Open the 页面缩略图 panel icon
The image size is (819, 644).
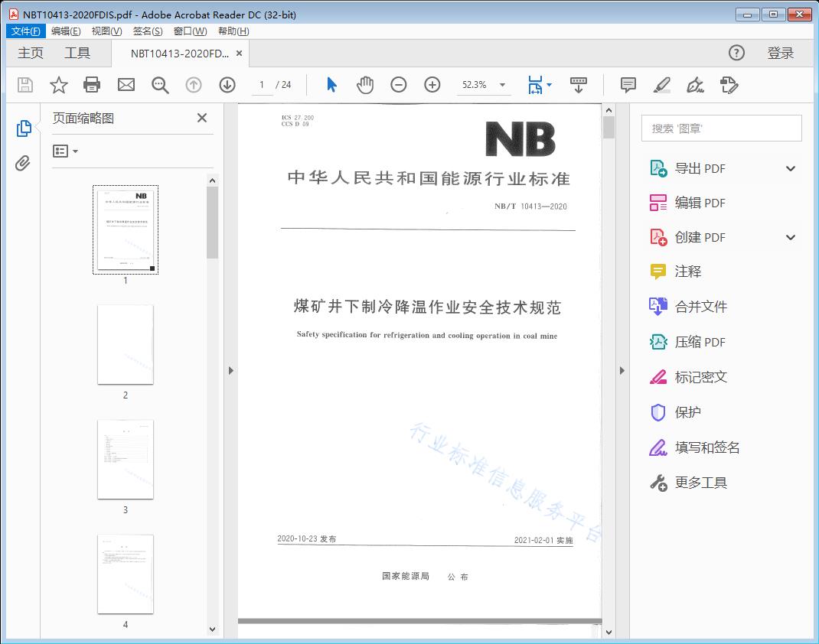[23, 129]
